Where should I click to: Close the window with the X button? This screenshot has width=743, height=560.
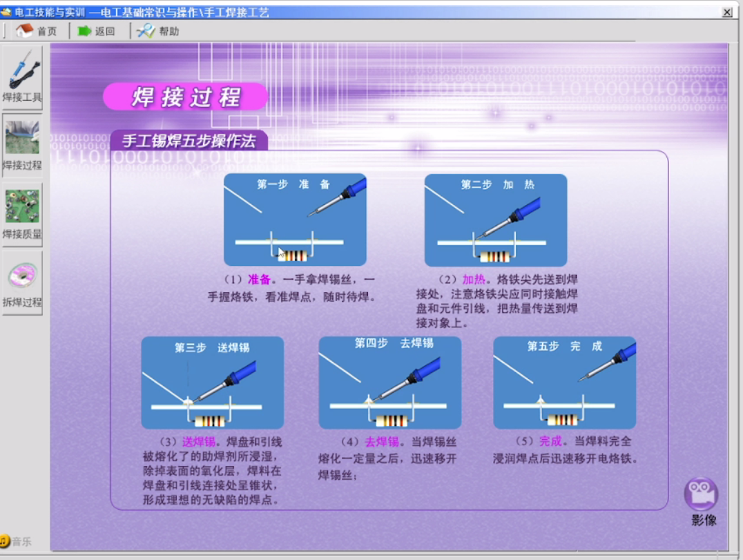(727, 12)
